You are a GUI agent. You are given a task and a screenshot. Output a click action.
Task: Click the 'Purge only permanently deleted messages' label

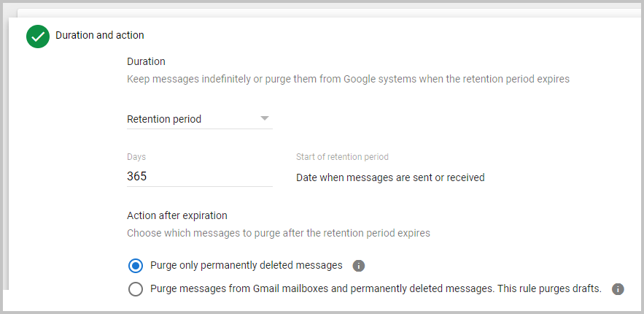coord(246,265)
